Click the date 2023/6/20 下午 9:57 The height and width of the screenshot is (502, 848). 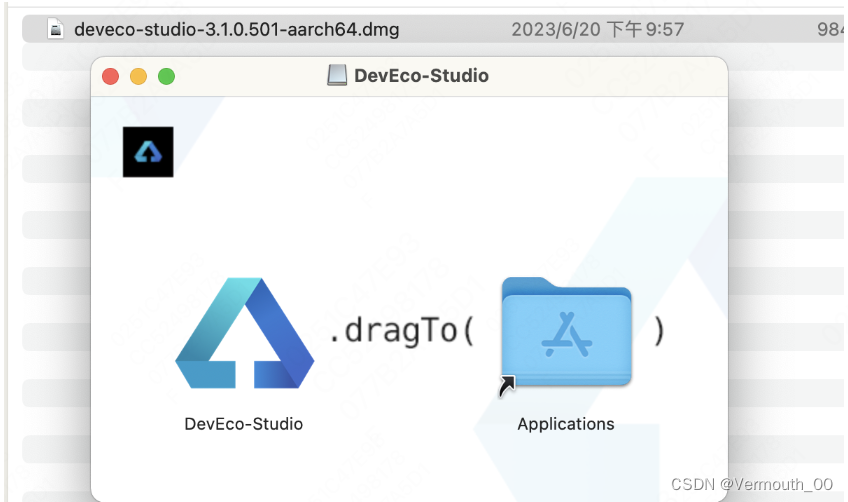(598, 29)
